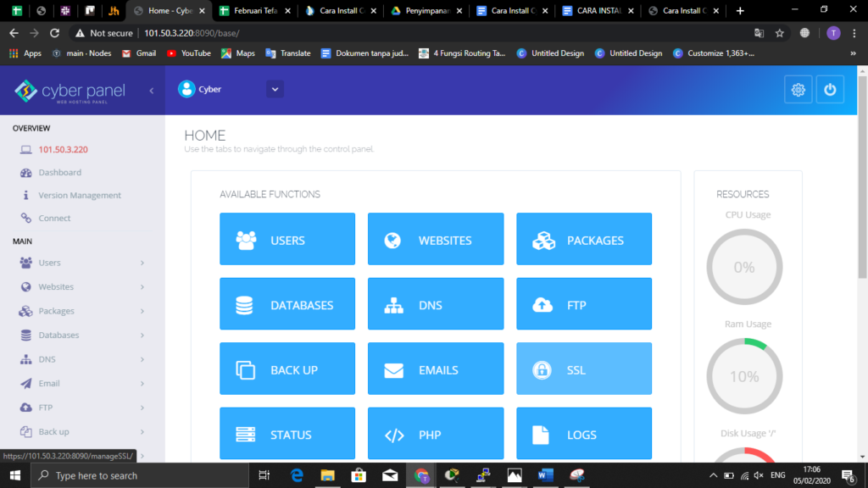
Task: Open the USERS function tile
Action: (x=287, y=239)
